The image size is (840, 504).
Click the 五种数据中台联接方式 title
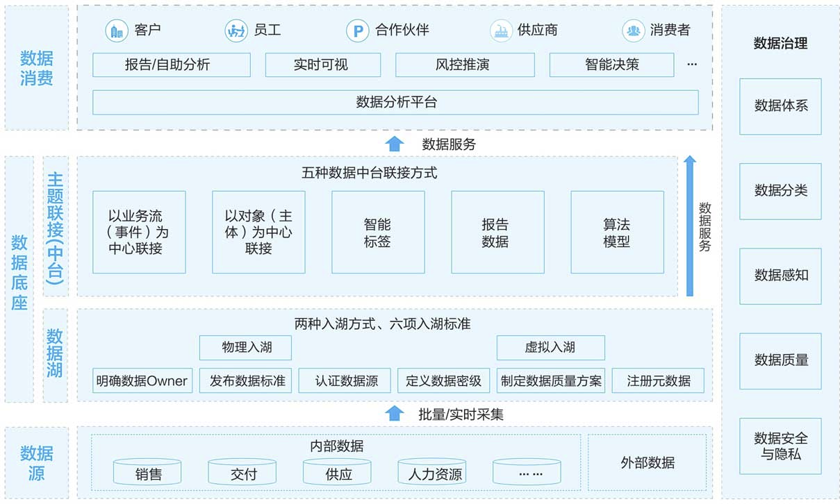(370, 173)
